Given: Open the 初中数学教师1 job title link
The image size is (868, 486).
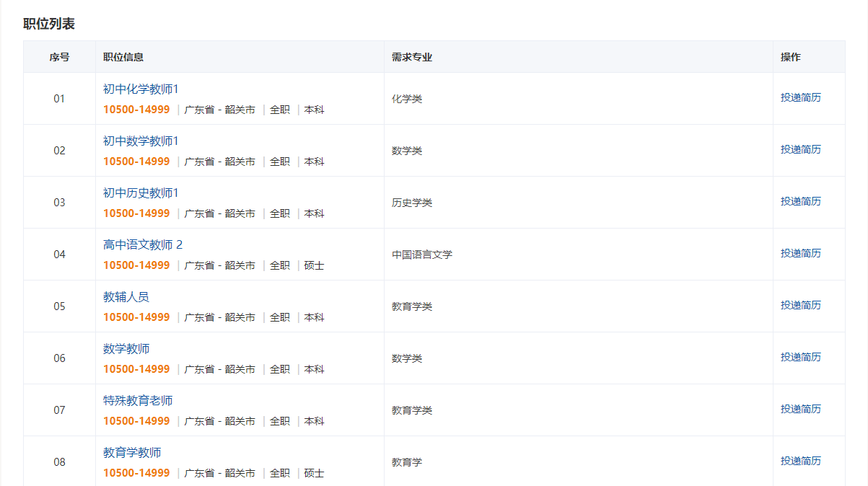Looking at the screenshot, I should point(140,141).
